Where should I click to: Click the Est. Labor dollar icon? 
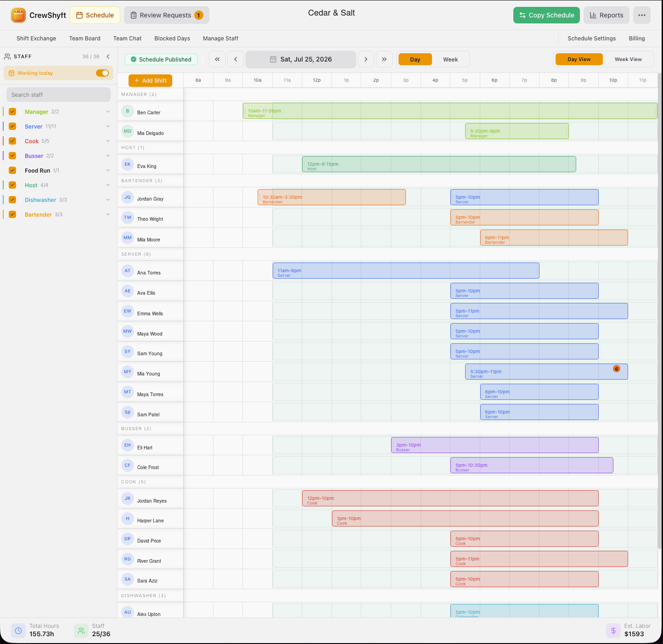(x=613, y=631)
